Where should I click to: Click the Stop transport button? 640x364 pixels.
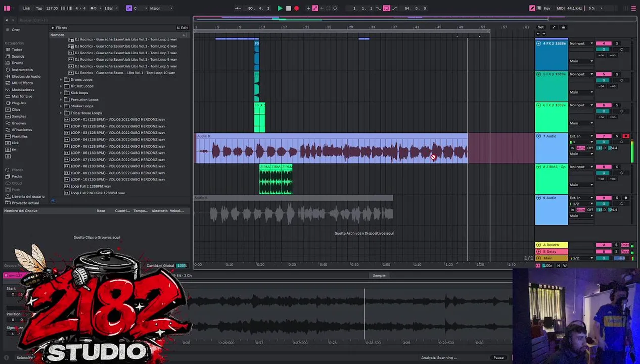288,8
